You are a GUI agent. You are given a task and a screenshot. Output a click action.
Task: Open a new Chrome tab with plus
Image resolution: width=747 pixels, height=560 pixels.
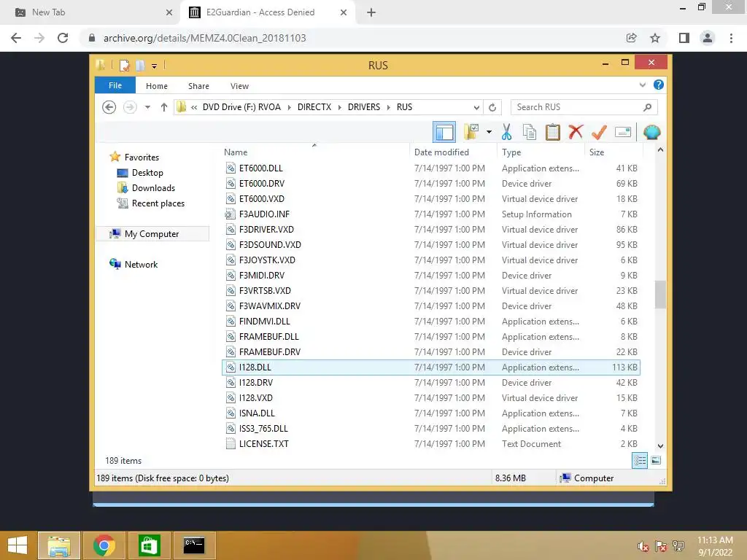point(371,12)
